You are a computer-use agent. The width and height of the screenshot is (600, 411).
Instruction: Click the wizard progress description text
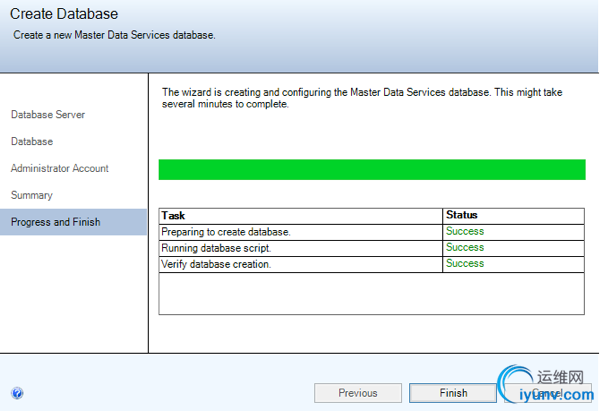tap(362, 98)
